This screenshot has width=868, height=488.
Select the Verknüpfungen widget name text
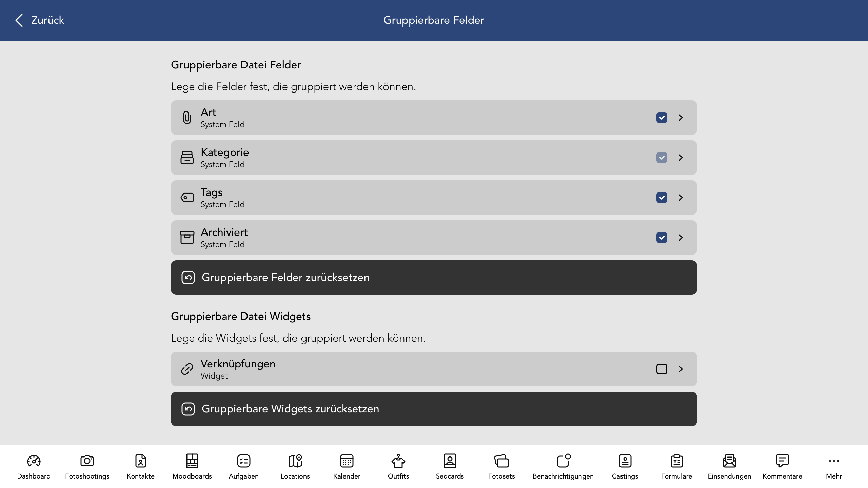point(238,364)
